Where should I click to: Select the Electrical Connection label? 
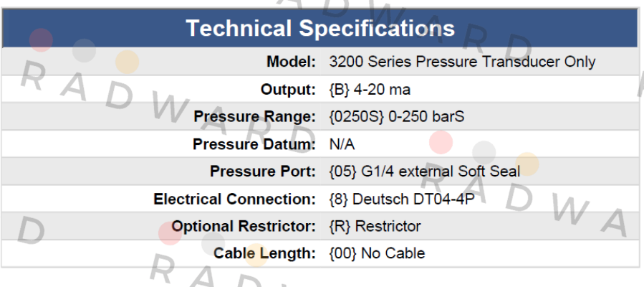coord(234,199)
